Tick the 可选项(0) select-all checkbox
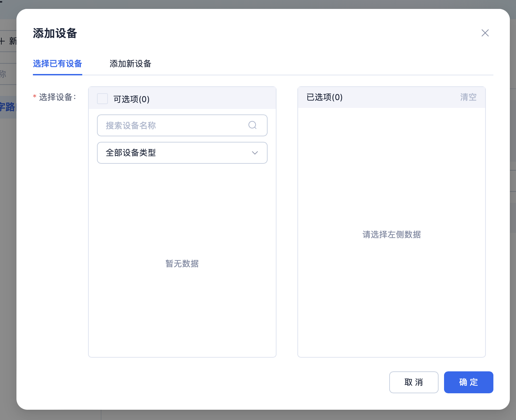Image resolution: width=516 pixels, height=420 pixels. point(102,99)
